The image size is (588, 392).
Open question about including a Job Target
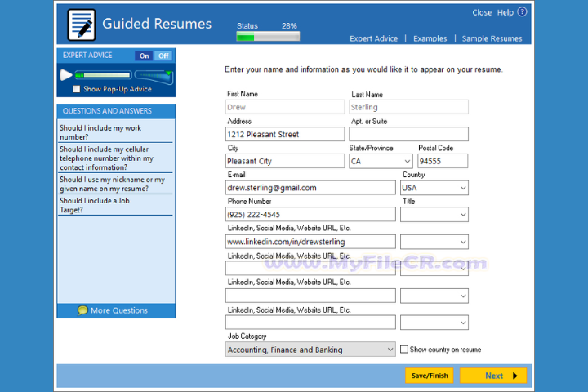(115, 205)
